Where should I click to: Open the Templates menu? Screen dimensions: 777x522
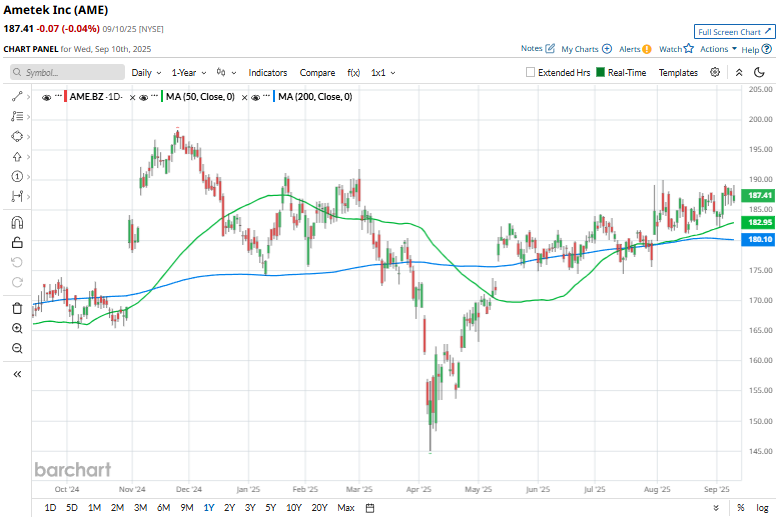click(678, 73)
